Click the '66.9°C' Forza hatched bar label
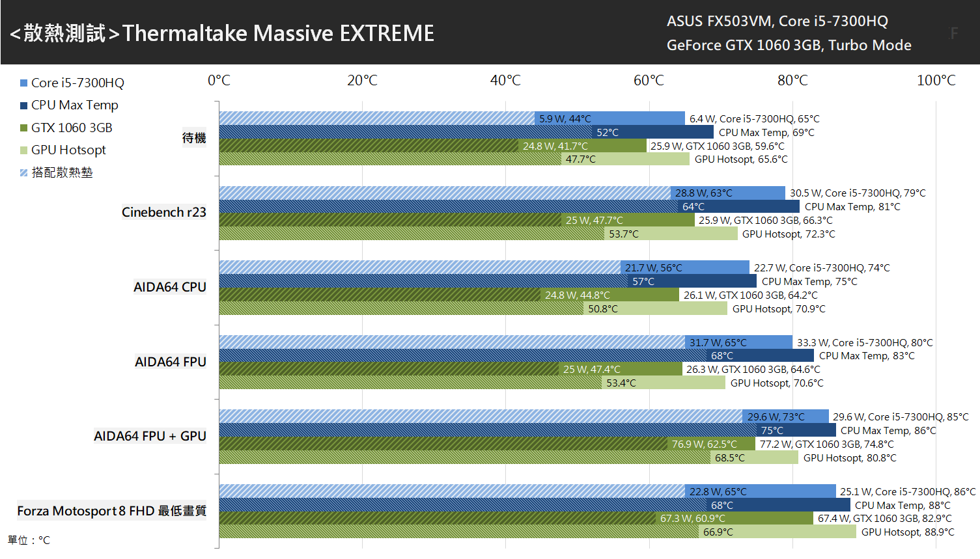The image size is (980, 559). pyautogui.click(x=718, y=532)
